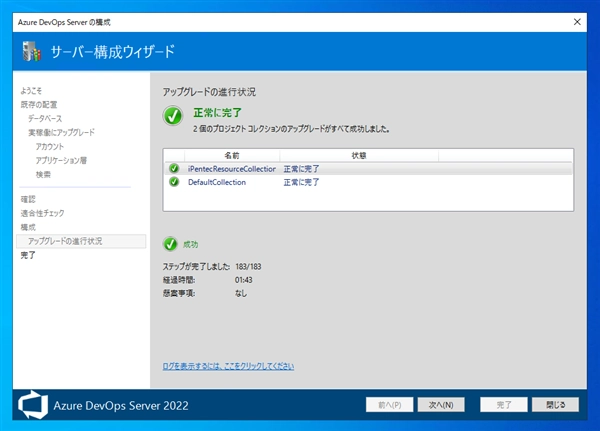The width and height of the screenshot is (600, 431).
Task: Click the 183/183 steps completed value
Action: click(248, 266)
